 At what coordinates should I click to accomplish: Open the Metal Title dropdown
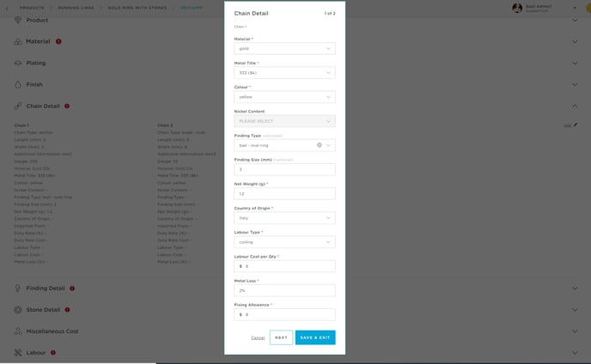pyautogui.click(x=284, y=73)
